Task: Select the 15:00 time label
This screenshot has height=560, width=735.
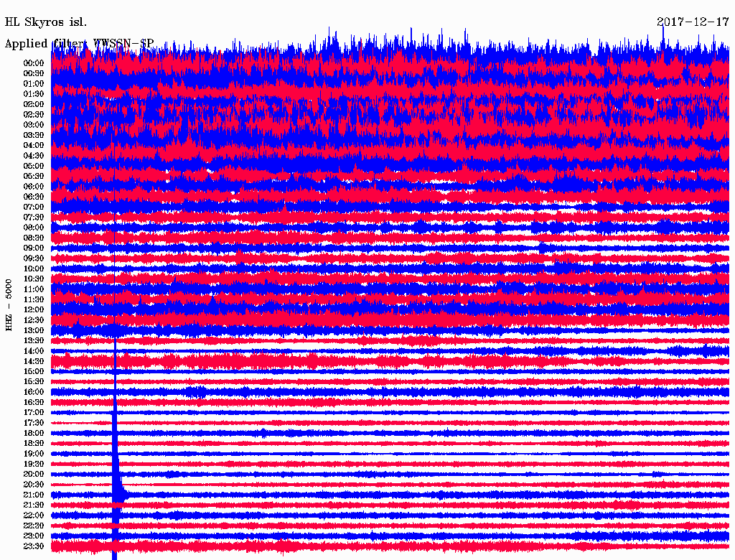Action: (34, 371)
